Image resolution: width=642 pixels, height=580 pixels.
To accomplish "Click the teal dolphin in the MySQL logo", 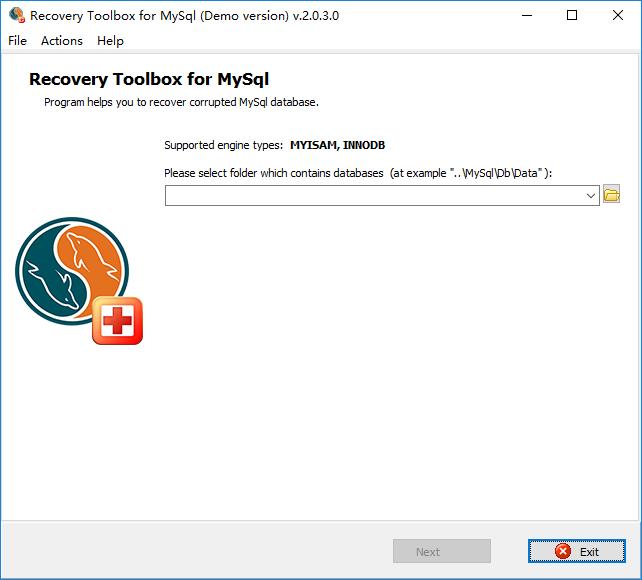I will (53, 285).
